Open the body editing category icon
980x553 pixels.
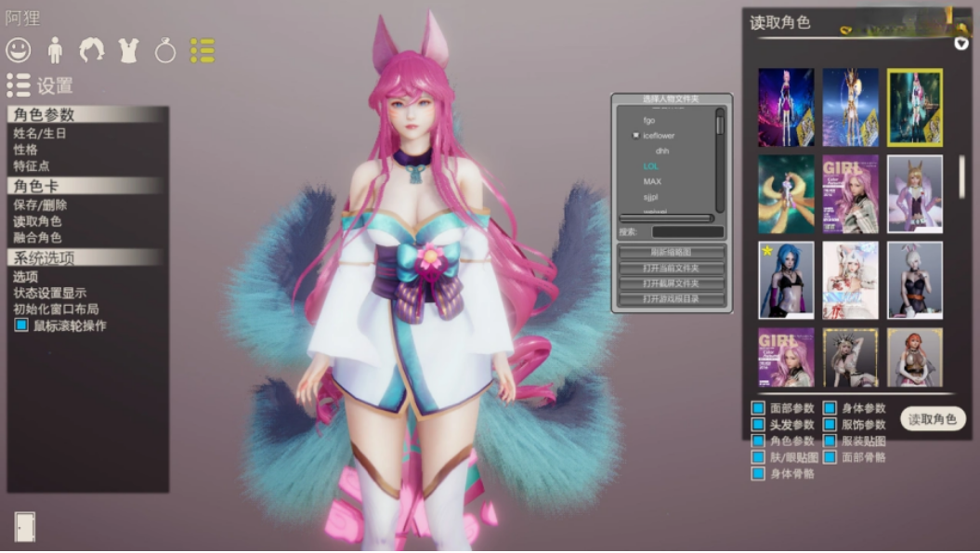(x=55, y=50)
